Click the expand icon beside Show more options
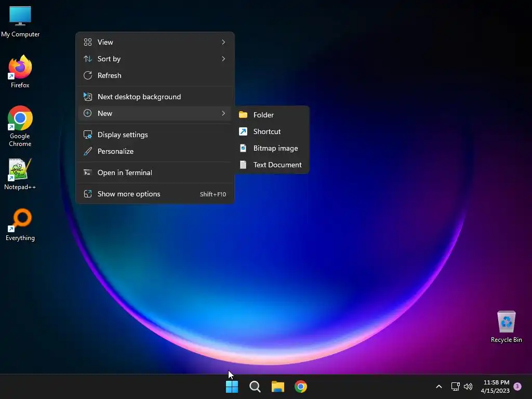 (x=87, y=194)
